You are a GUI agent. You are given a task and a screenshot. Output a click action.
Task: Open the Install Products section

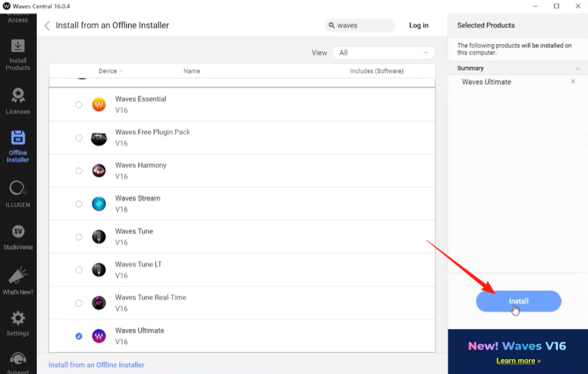[18, 55]
